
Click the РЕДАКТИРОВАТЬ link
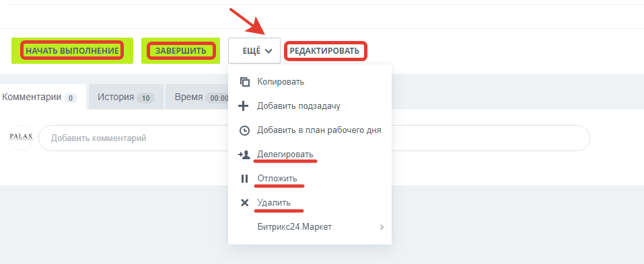point(324,51)
